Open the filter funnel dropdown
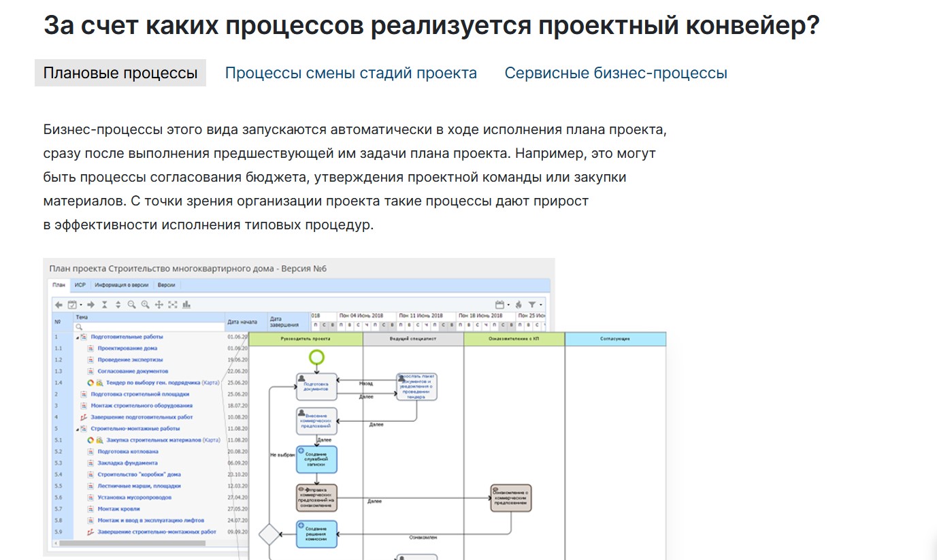This screenshot has height=560, width=937. 533,305
